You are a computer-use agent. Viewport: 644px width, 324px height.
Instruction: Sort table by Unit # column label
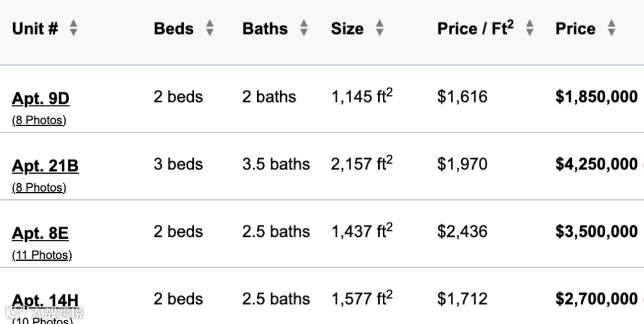(x=35, y=29)
